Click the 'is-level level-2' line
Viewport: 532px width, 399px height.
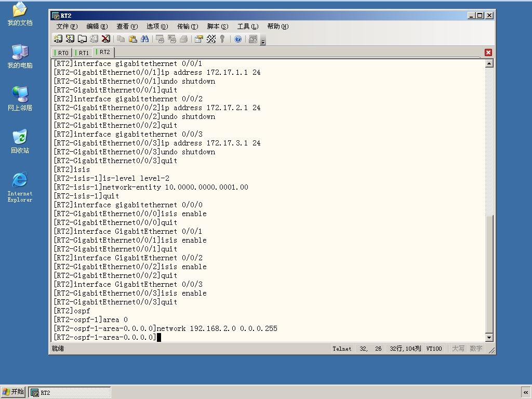(111, 179)
